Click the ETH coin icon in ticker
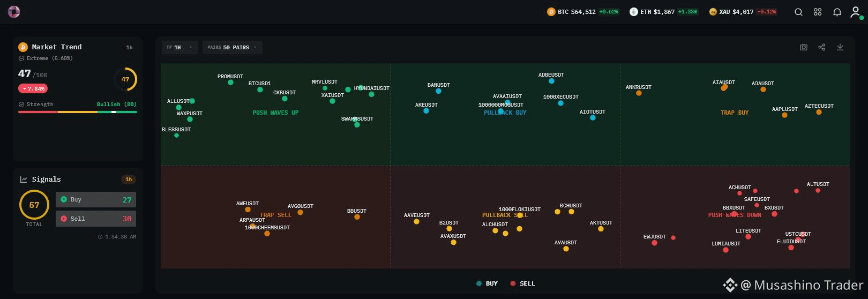868x299 pixels. (633, 12)
